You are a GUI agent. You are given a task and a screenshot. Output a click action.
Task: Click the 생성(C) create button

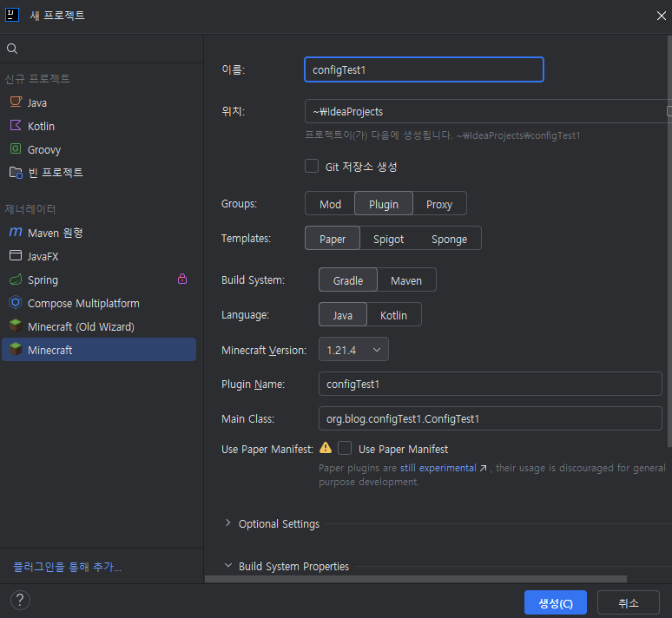pos(556,603)
